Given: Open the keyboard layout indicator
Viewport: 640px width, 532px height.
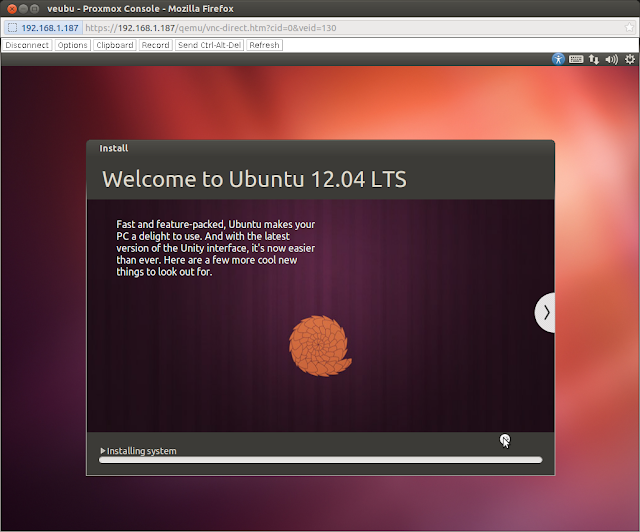Looking at the screenshot, I should (x=576, y=59).
